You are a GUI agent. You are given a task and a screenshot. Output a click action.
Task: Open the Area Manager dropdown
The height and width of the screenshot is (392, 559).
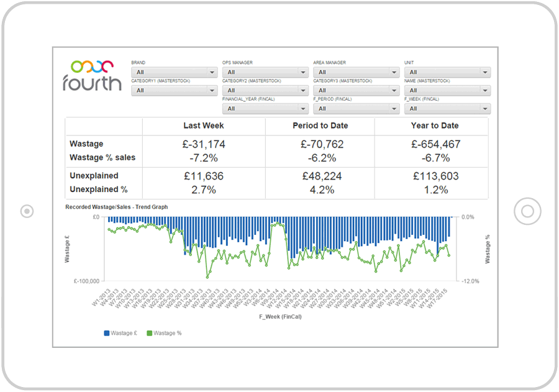click(356, 73)
